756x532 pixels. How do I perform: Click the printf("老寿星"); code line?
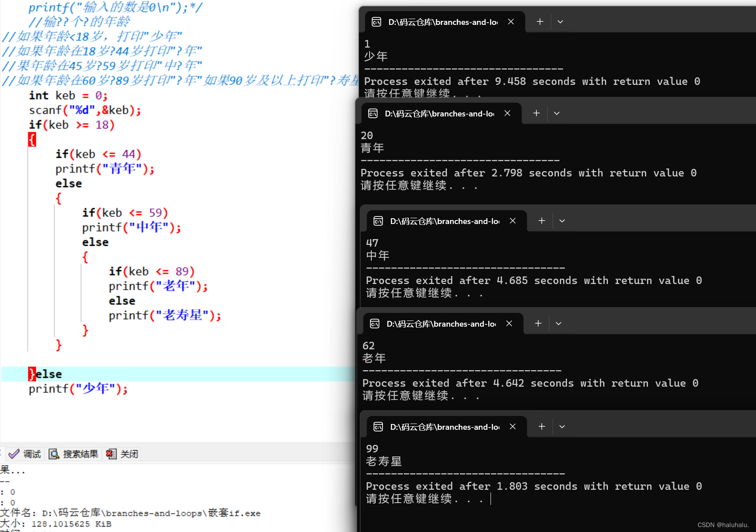[165, 316]
